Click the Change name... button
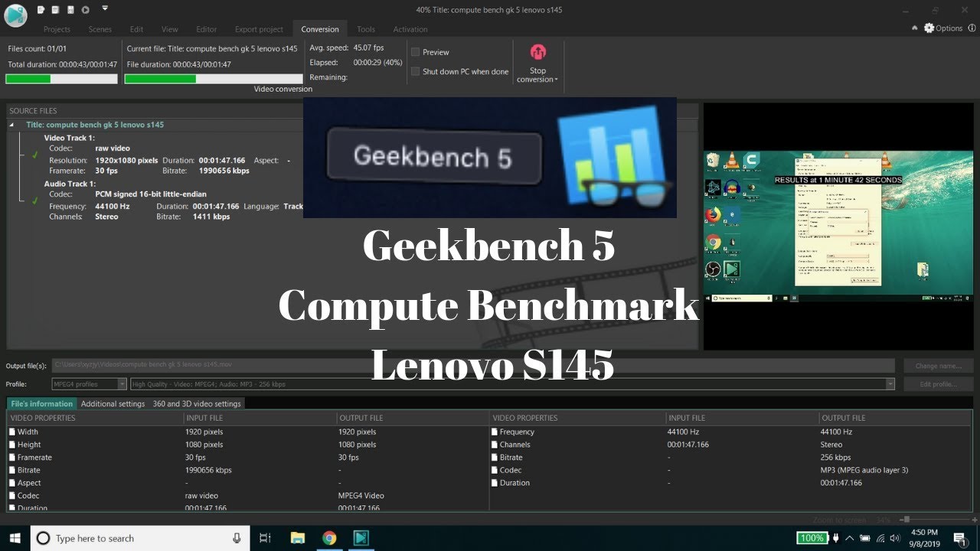This screenshot has width=980, height=551. (x=938, y=366)
